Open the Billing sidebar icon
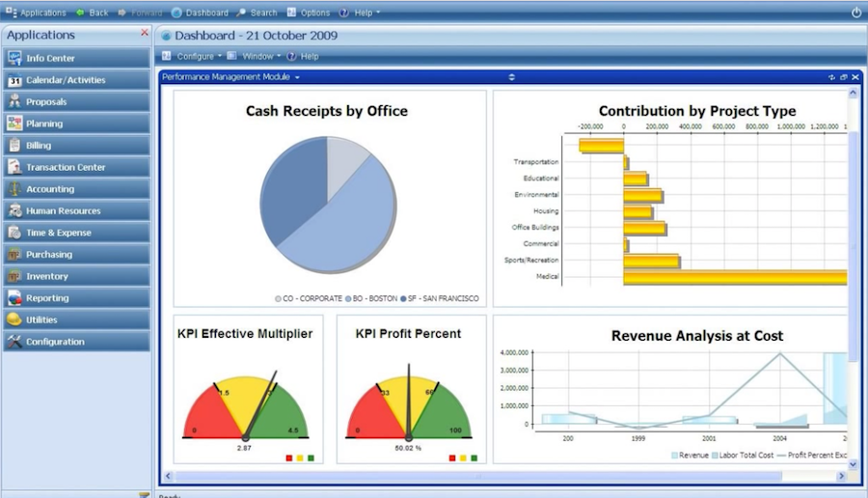The width and height of the screenshot is (868, 498). [x=14, y=145]
